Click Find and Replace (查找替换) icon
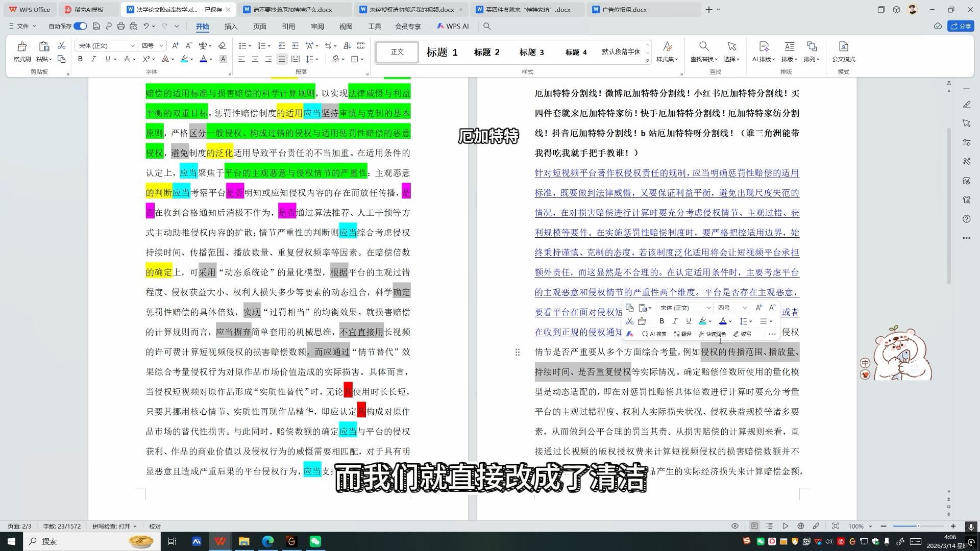 click(704, 47)
